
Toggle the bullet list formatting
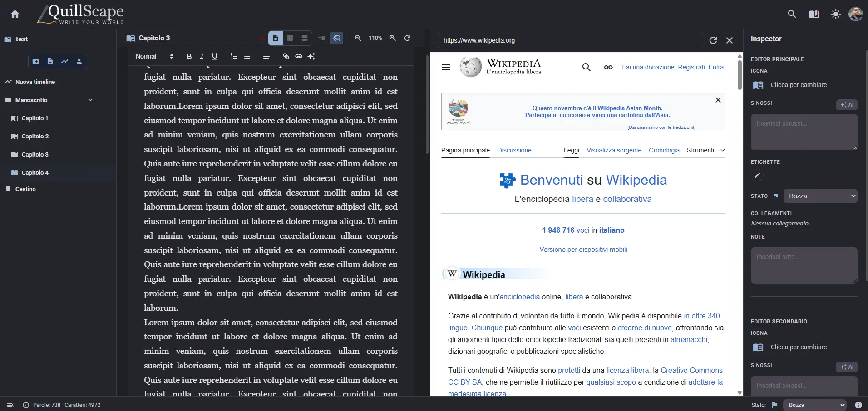[247, 56]
